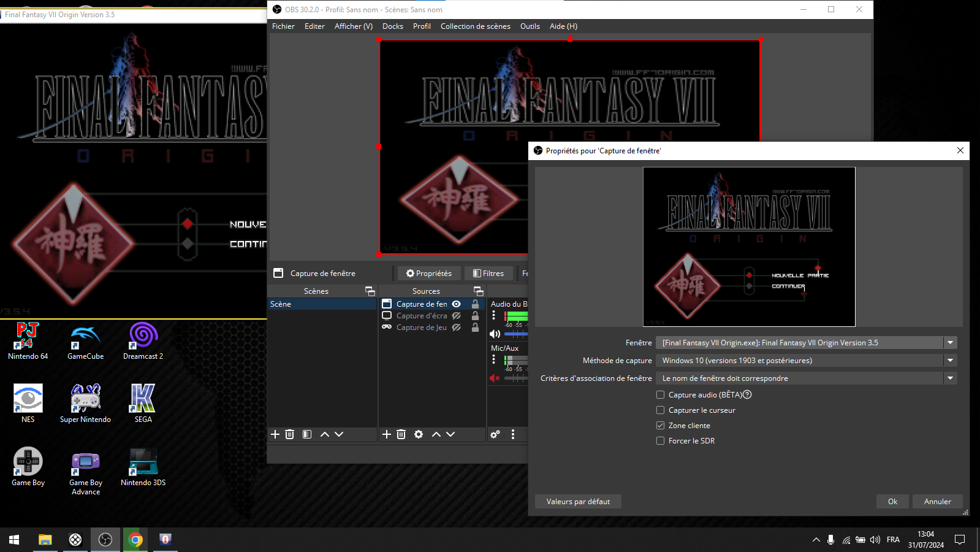This screenshot has height=552, width=980.
Task: Open the Aide (H) menu
Action: pos(563,26)
